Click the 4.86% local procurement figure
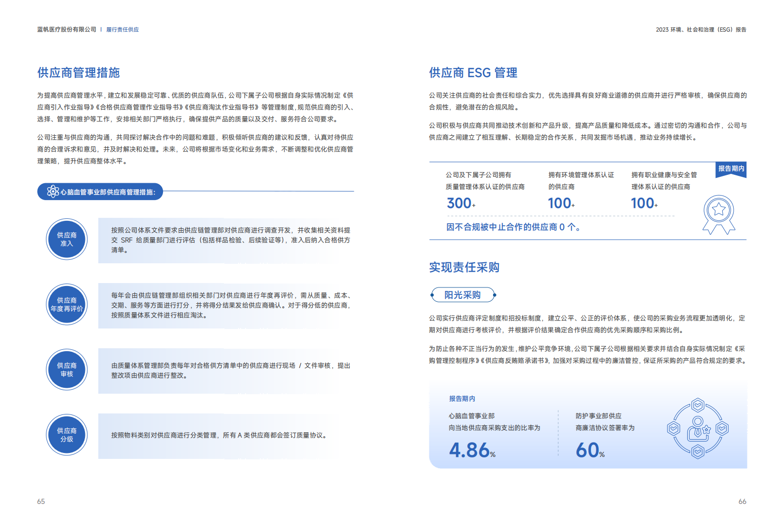The image size is (784, 532). point(472,450)
